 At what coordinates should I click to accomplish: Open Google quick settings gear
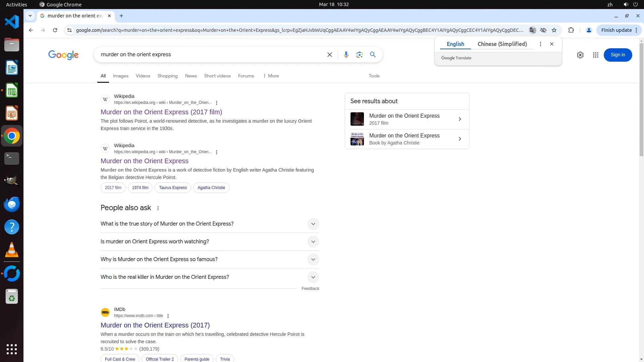pos(580,55)
